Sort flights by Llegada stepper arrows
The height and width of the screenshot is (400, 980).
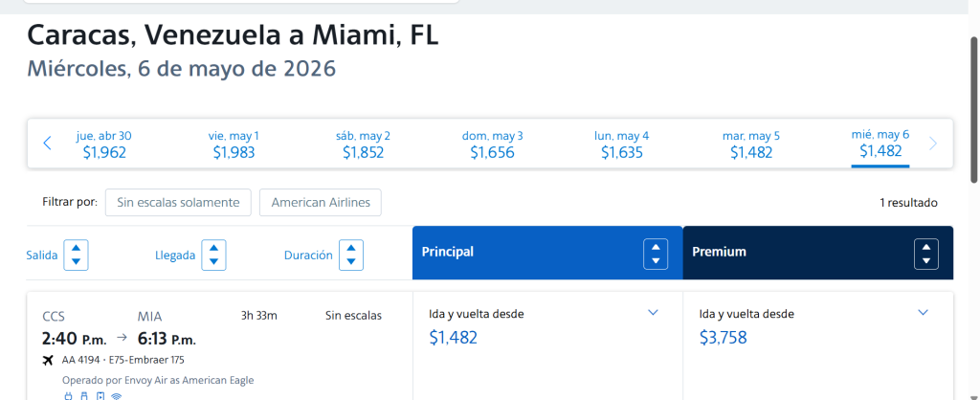point(213,255)
